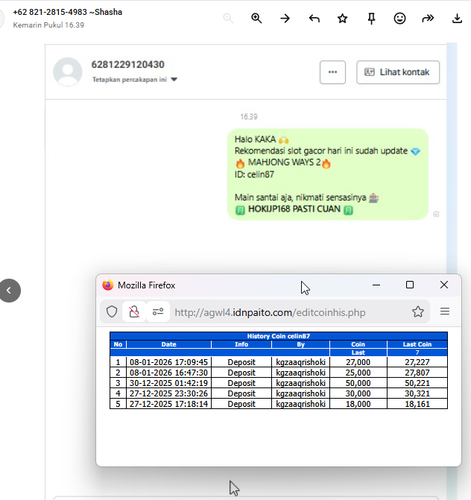Click the Firefox shield tracking protection icon

pyautogui.click(x=112, y=312)
